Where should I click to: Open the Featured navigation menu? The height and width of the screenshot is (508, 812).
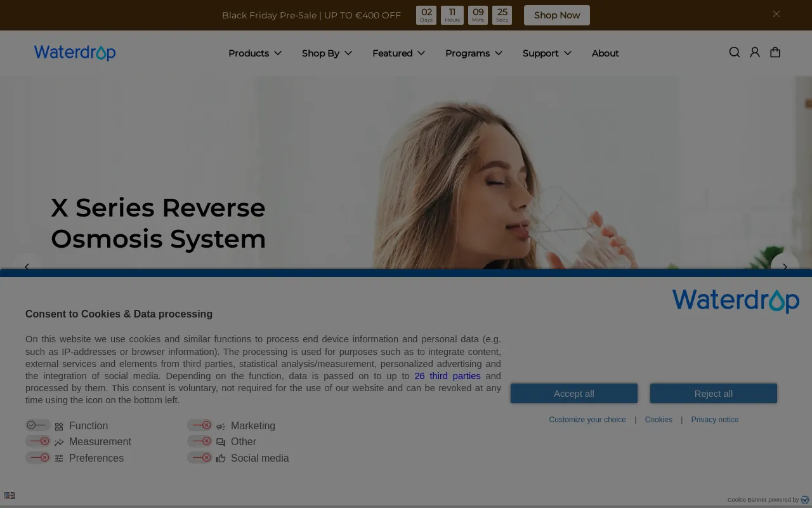[x=398, y=53]
